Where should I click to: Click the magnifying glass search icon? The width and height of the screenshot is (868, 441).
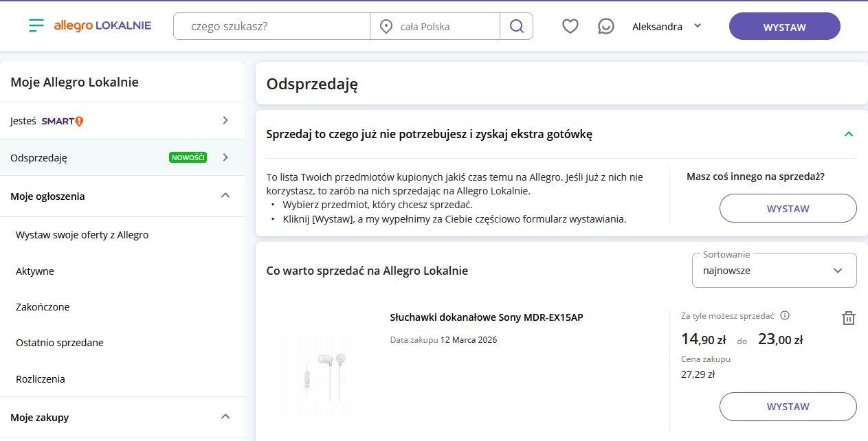pyautogui.click(x=516, y=27)
